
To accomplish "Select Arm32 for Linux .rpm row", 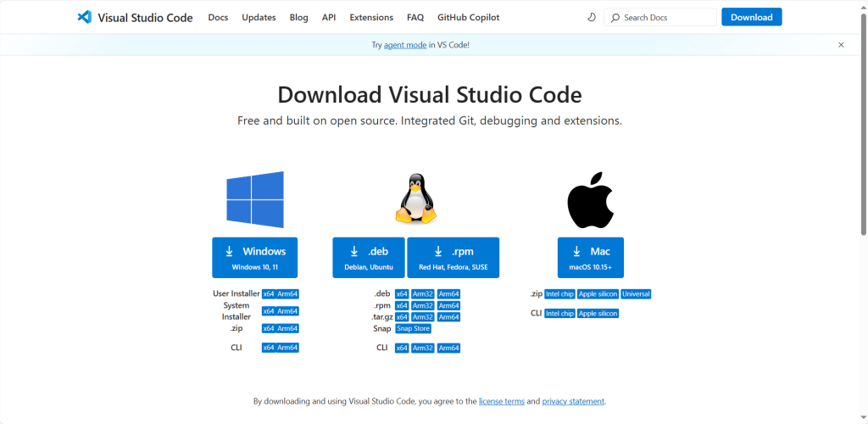I will 423,305.
